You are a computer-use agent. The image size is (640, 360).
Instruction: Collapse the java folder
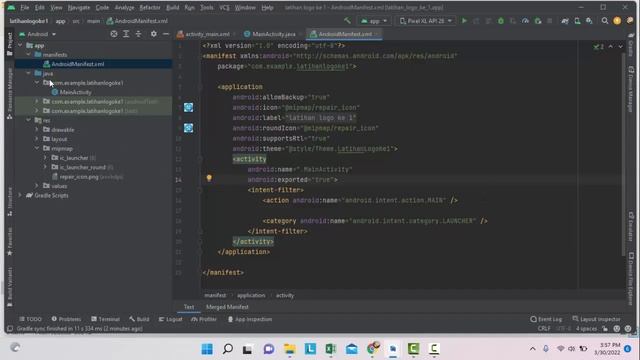point(29,73)
